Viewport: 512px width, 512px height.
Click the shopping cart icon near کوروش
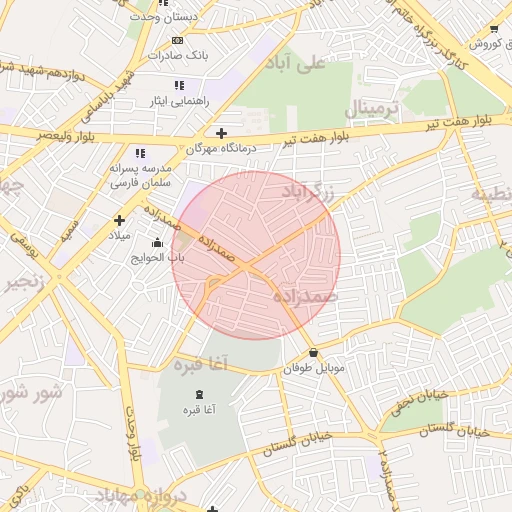click(x=494, y=29)
